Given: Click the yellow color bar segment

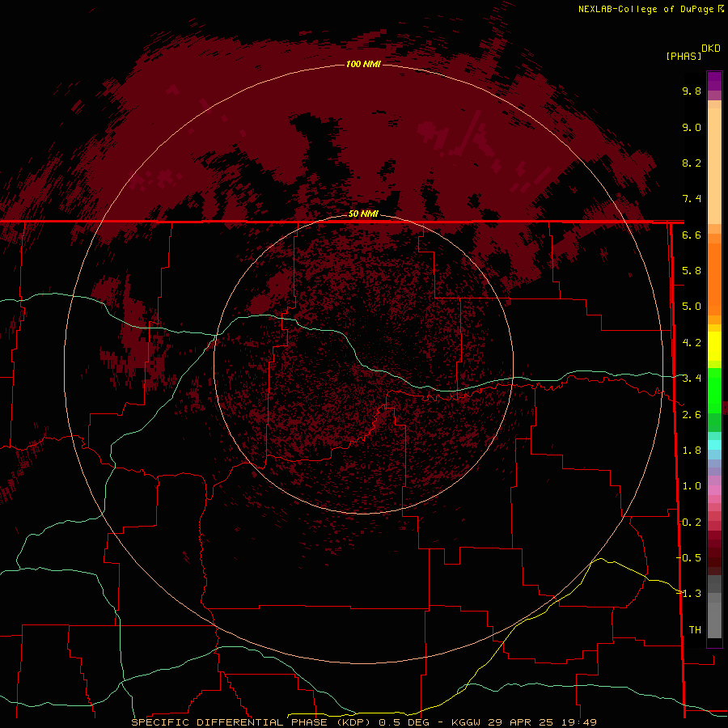Looking at the screenshot, I should (714, 346).
